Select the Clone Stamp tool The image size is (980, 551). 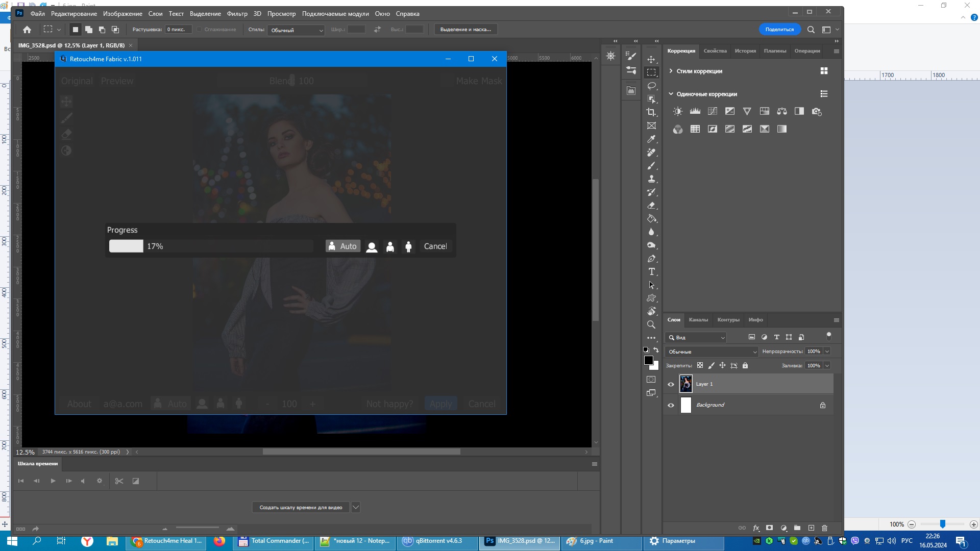coord(651,179)
